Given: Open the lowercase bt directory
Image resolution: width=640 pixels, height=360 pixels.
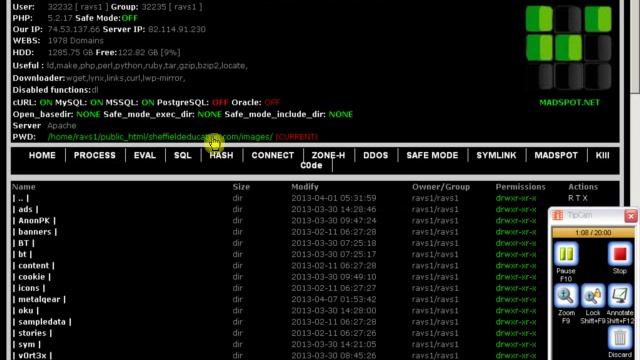Looking at the screenshot, I should click(x=22, y=254).
